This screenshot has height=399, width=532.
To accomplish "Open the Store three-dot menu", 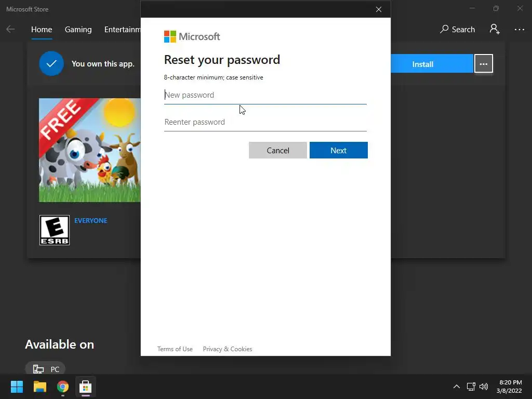I will pyautogui.click(x=519, y=30).
